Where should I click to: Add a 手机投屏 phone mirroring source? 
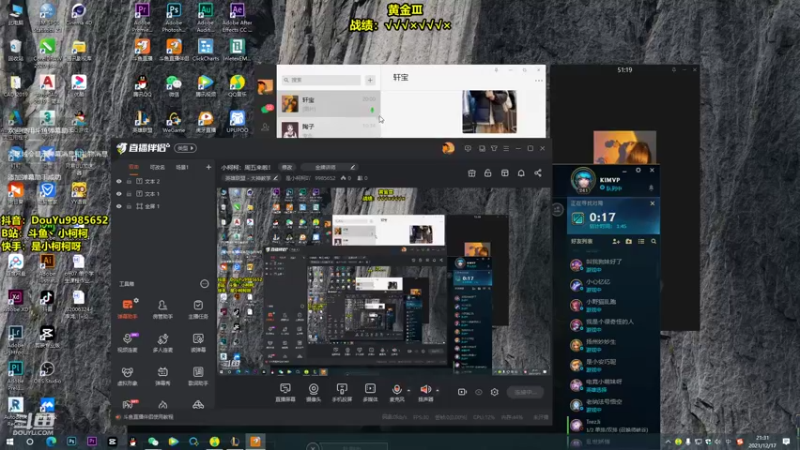(342, 392)
